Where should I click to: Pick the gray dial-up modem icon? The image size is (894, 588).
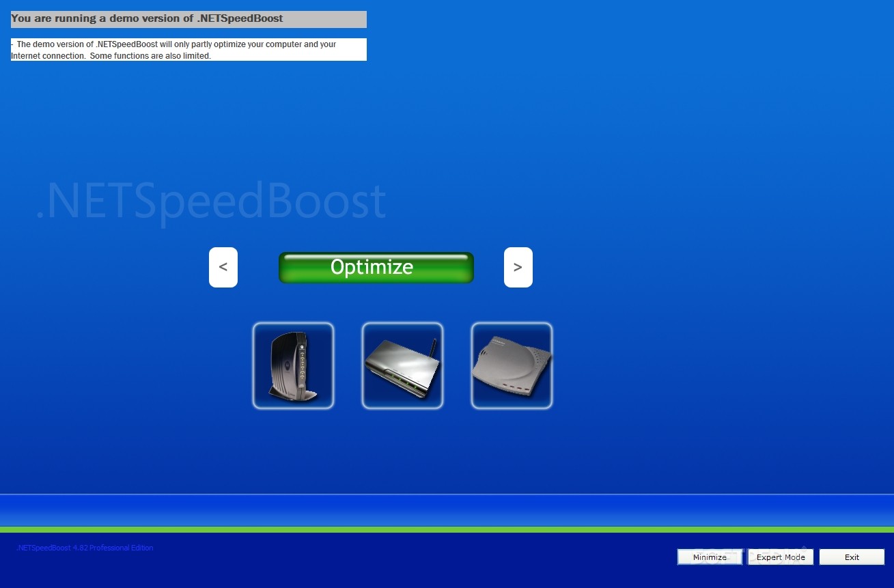tap(512, 366)
